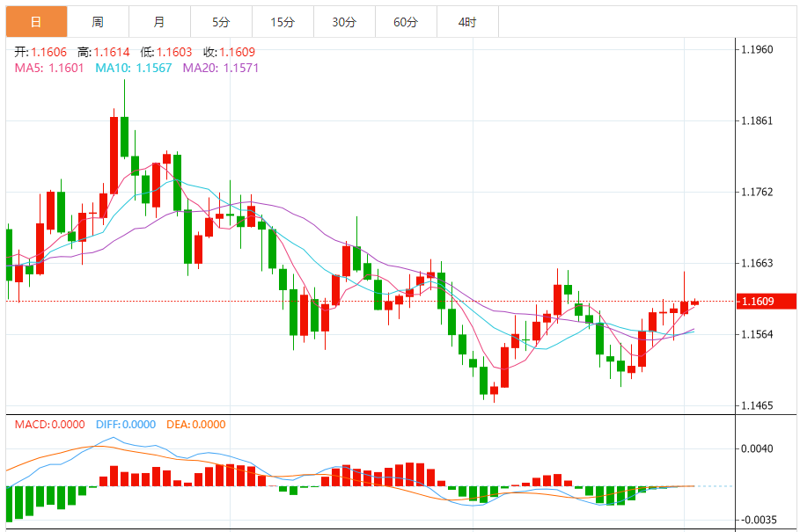Viewport: 800px width, 532px height.
Task: Switch to the 5分 timeframe tab
Action: click(220, 22)
